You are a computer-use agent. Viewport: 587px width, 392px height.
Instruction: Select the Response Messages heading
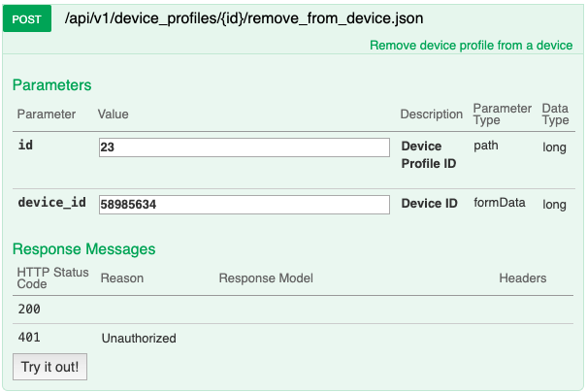click(x=83, y=249)
